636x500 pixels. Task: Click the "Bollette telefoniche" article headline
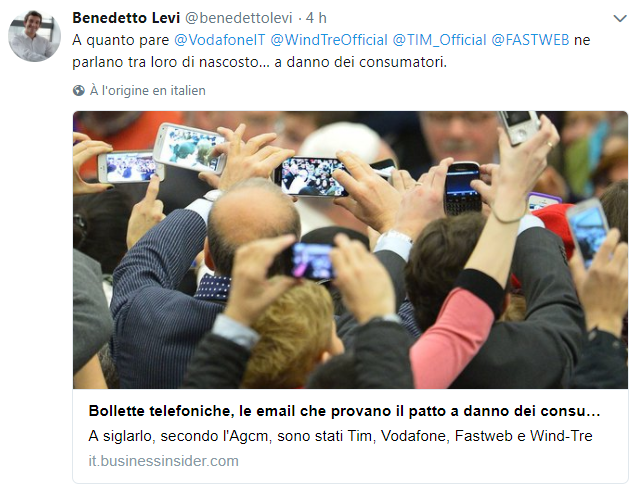pyautogui.click(x=344, y=411)
